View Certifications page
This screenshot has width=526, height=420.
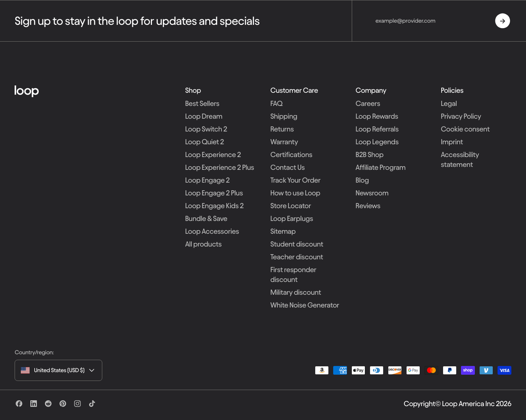[291, 154]
